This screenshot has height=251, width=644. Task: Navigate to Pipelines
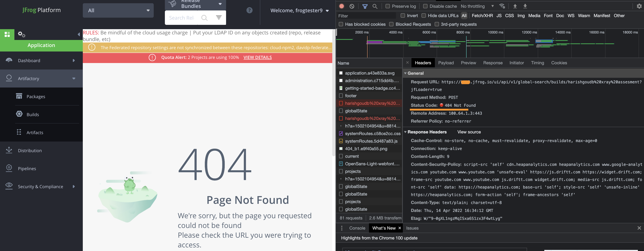pos(27,168)
